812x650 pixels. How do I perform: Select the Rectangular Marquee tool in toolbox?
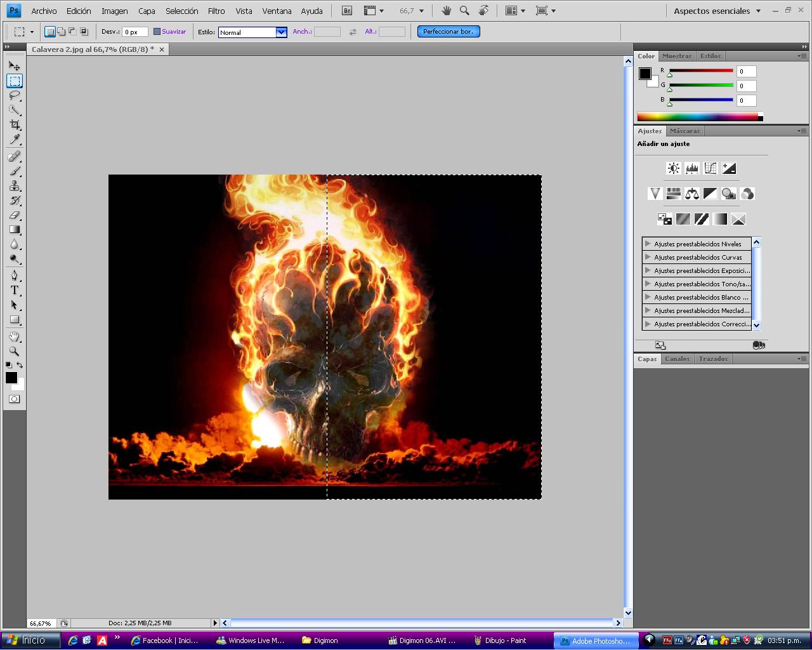pos(15,81)
